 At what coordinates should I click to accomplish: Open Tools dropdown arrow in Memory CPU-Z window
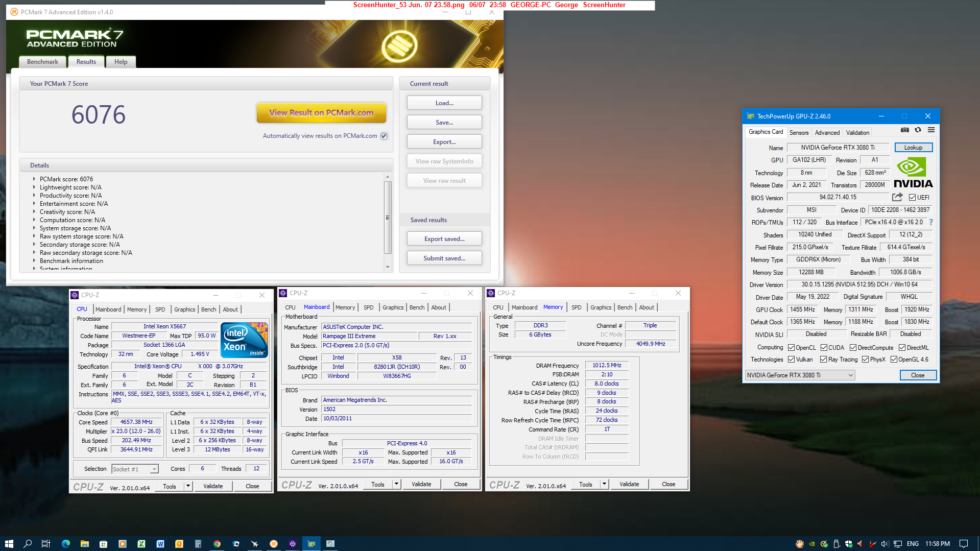tap(604, 484)
